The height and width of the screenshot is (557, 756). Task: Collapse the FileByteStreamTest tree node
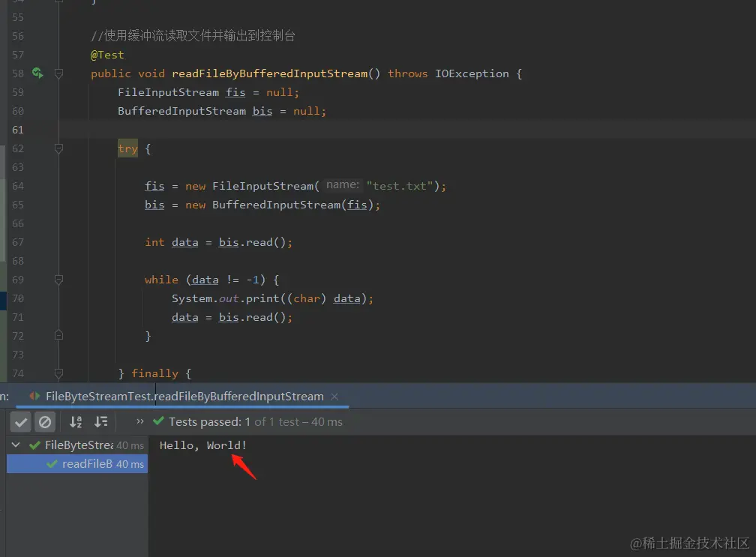pos(16,445)
